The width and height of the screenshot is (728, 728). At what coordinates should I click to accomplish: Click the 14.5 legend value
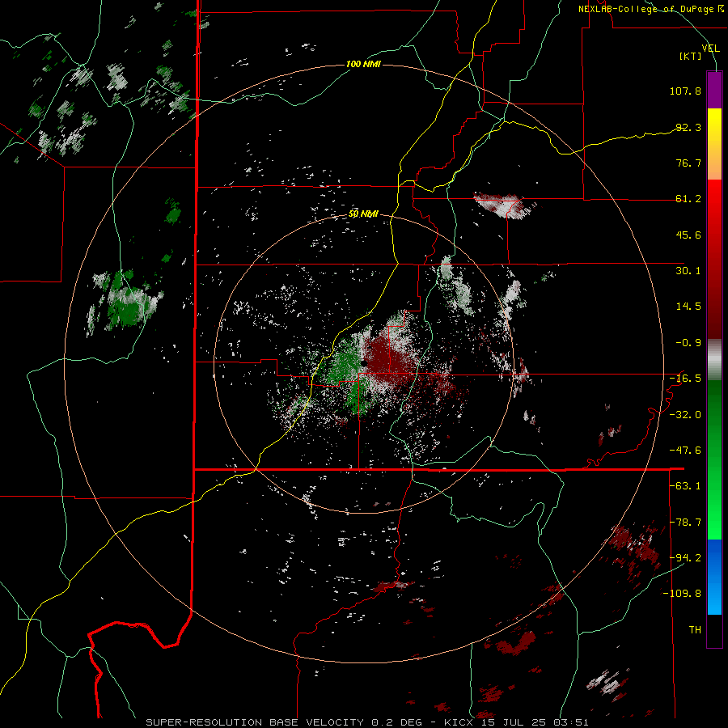(x=688, y=307)
